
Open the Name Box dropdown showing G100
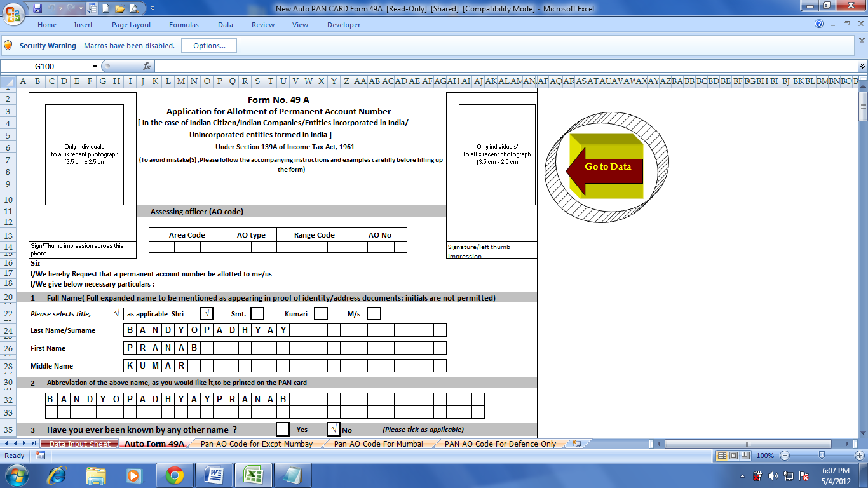point(94,65)
